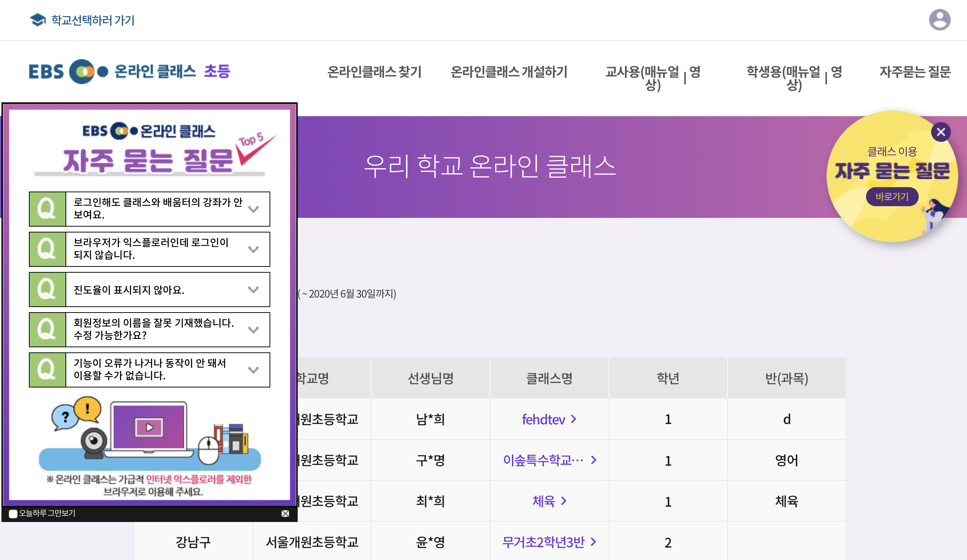Expand the 브라우저가 익스플로러인데 question
The height and width of the screenshot is (560, 967).
coord(253,249)
